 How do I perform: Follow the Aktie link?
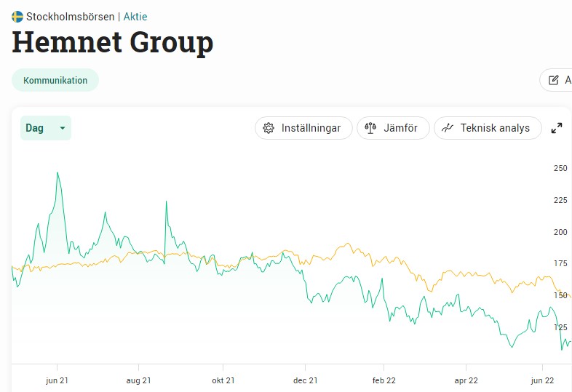[135, 17]
